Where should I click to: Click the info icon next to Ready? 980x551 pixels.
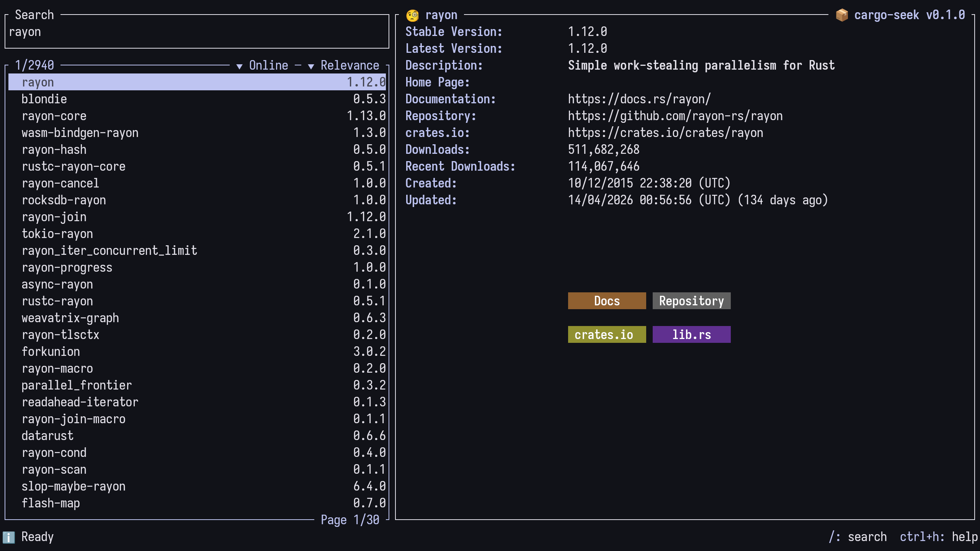click(9, 537)
